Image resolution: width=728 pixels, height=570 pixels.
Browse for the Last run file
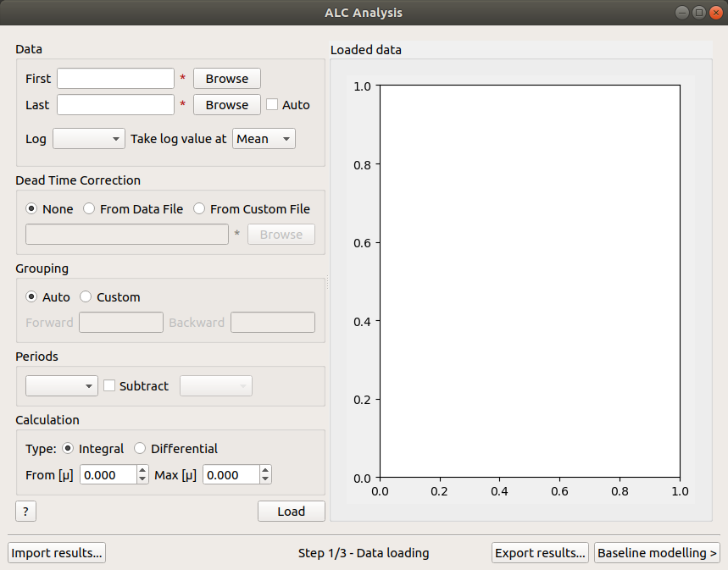point(226,105)
